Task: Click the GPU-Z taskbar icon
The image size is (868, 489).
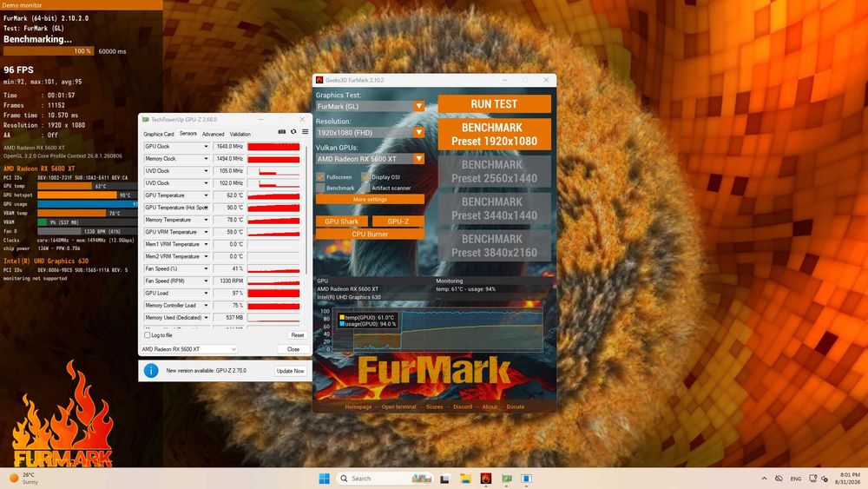Action: [x=507, y=479]
